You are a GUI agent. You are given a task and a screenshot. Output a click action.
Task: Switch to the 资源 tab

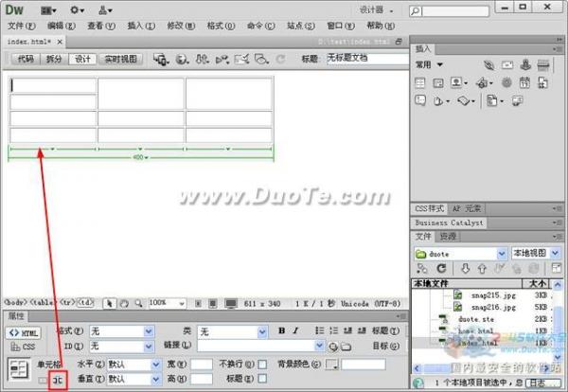[448, 236]
